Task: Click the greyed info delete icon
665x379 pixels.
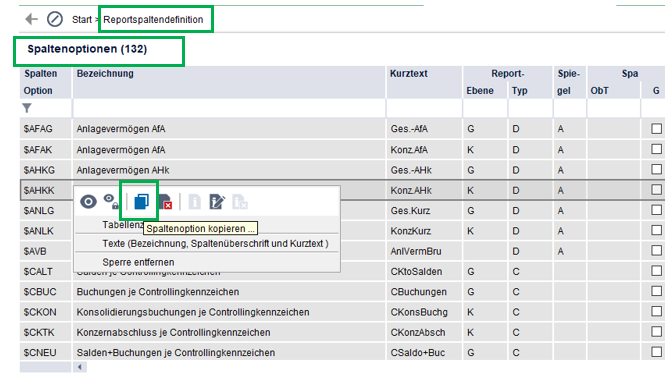Action: [240, 202]
